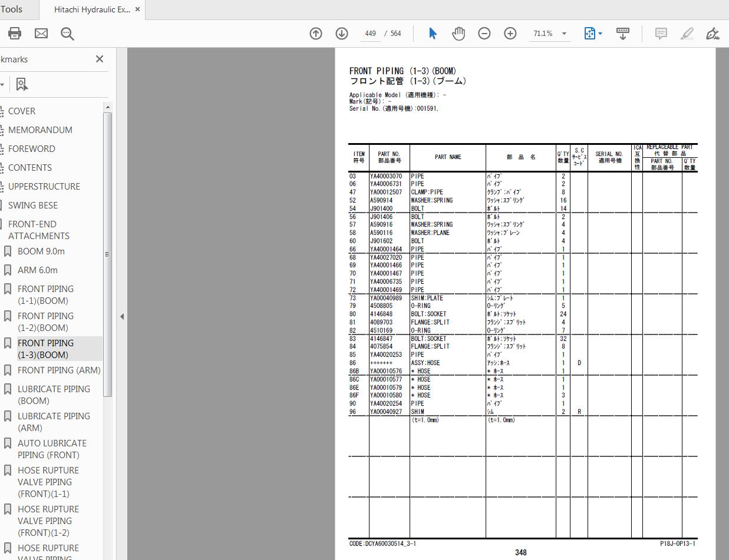Email the document via the envelope icon
Viewport: 729px width, 560px height.
41,33
